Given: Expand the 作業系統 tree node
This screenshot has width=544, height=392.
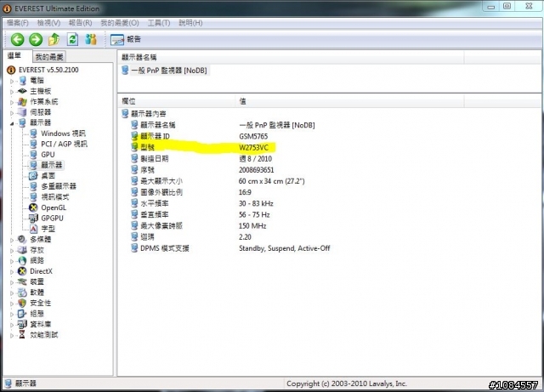Looking at the screenshot, I should [x=12, y=102].
